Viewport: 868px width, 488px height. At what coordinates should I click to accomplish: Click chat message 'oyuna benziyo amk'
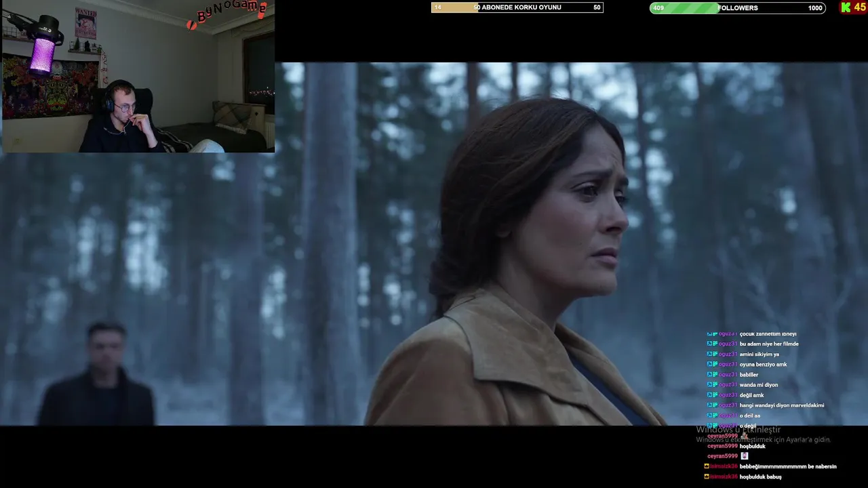pos(763,364)
